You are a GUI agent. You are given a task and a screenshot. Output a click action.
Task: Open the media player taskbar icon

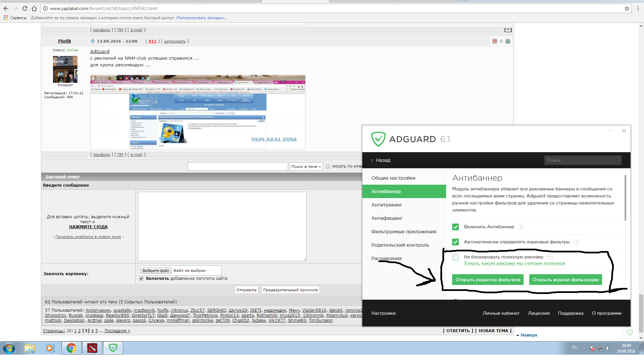click(x=50, y=348)
